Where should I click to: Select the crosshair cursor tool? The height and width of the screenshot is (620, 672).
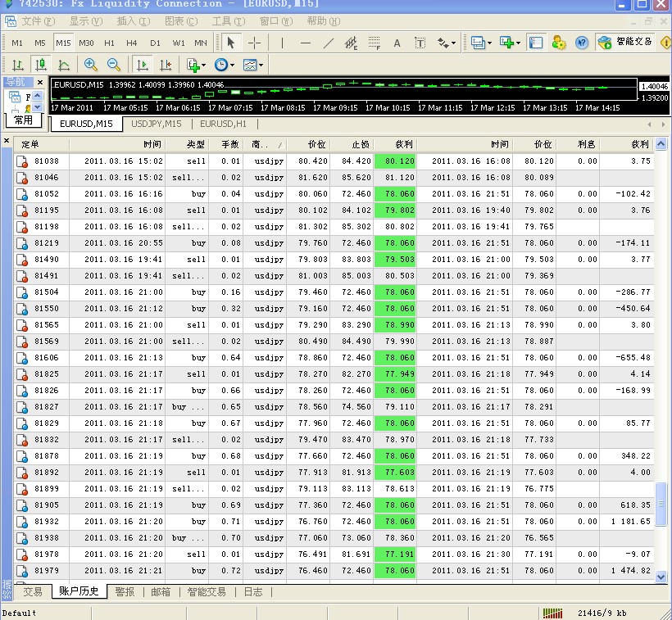pyautogui.click(x=255, y=43)
